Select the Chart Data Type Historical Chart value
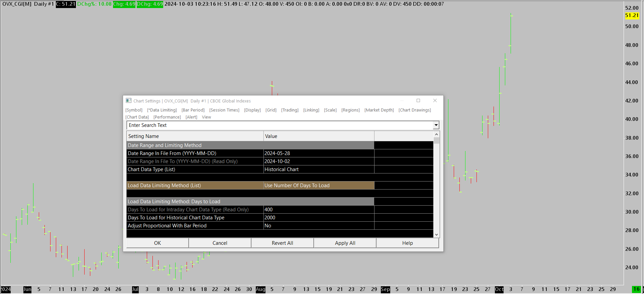This screenshot has width=644, height=294. [x=319, y=169]
